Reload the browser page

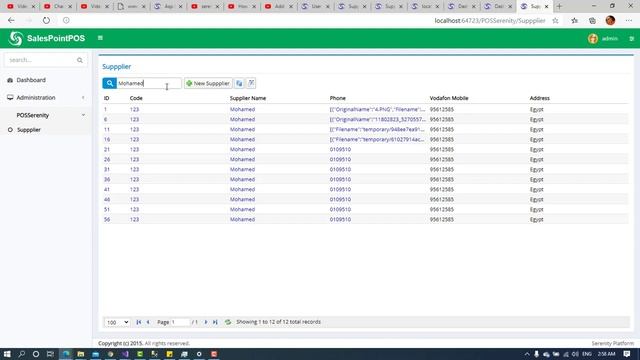pyautogui.click(x=46, y=20)
